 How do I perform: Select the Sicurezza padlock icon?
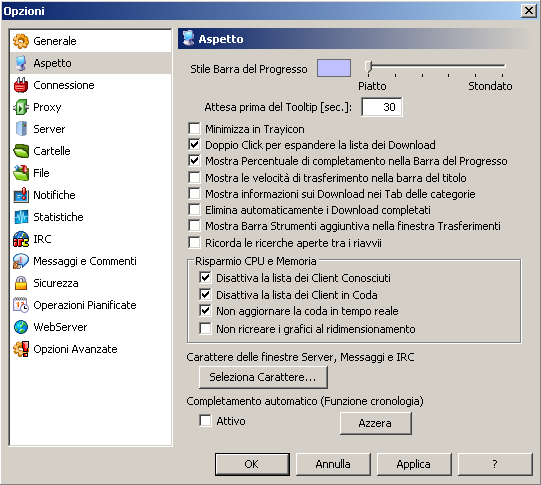pyautogui.click(x=21, y=283)
